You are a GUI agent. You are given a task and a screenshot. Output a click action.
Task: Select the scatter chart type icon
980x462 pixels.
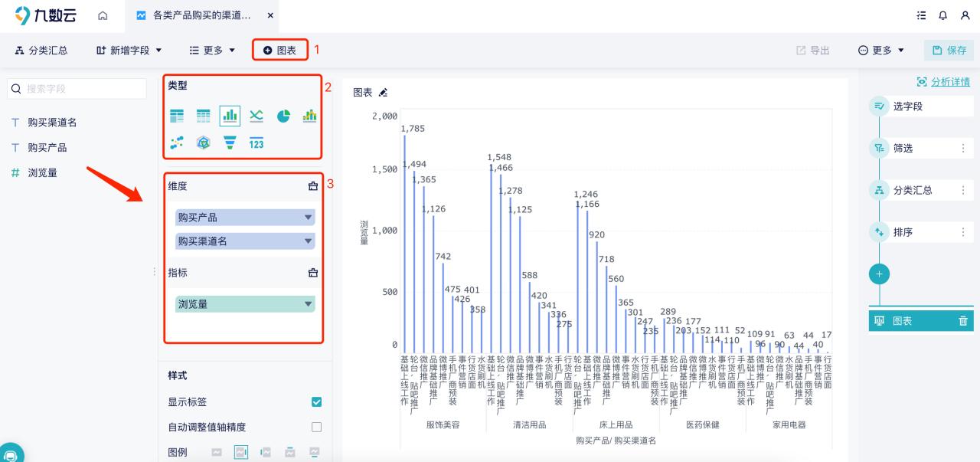pyautogui.click(x=177, y=142)
